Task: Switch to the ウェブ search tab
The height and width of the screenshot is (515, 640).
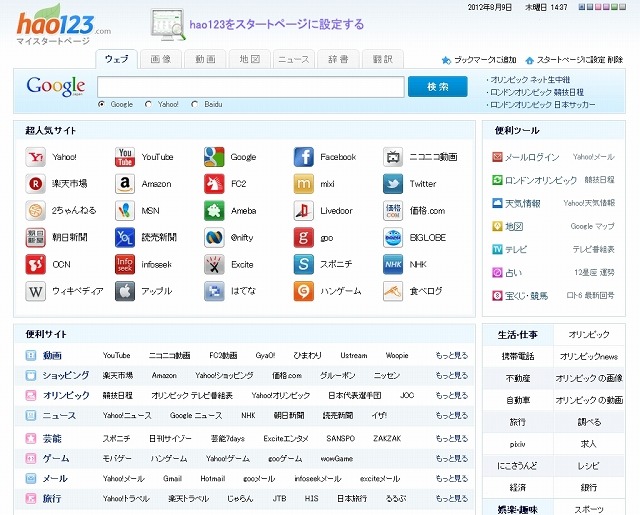Action: (117, 59)
